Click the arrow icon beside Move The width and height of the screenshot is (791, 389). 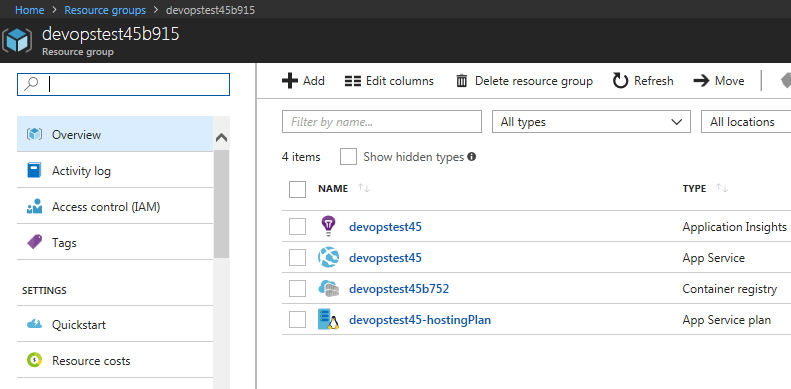[701, 81]
